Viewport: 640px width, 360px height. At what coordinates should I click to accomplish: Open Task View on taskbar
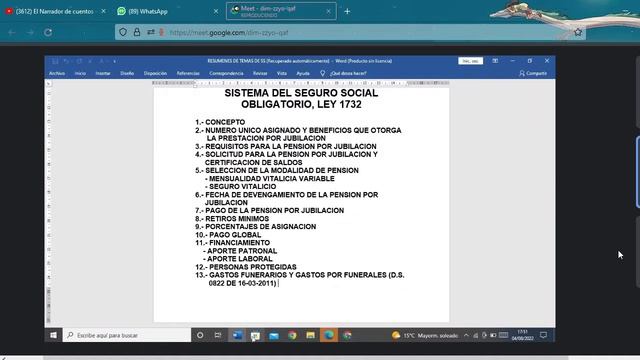click(218, 335)
